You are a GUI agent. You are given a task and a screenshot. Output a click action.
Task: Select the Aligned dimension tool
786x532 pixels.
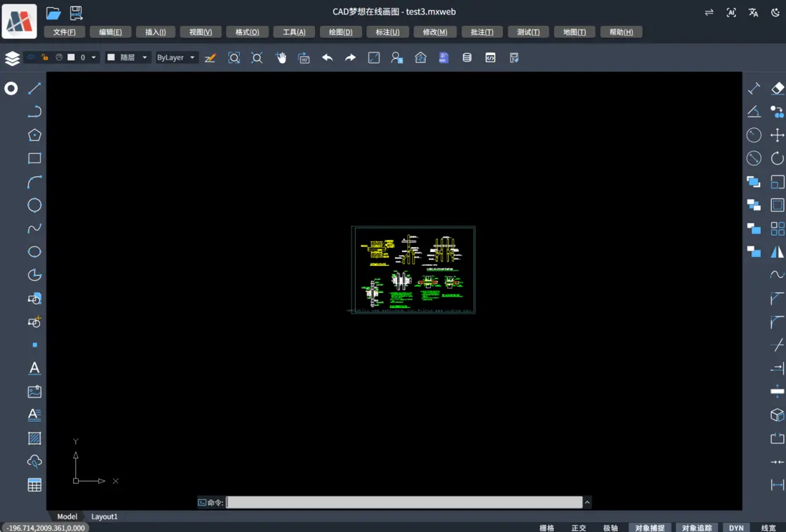[x=753, y=89]
